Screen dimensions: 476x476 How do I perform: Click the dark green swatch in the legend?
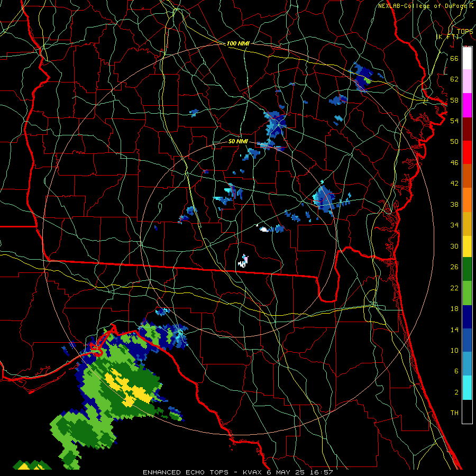click(467, 269)
